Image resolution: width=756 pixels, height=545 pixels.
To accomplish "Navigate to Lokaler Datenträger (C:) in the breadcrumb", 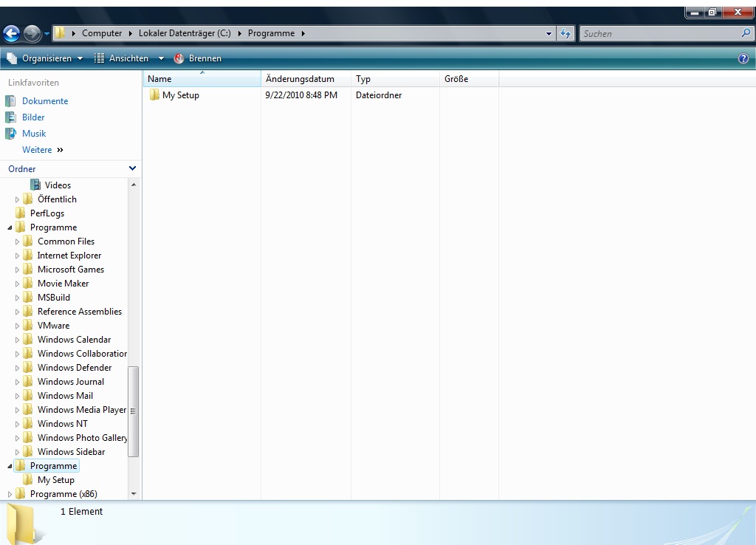I will pyautogui.click(x=185, y=33).
